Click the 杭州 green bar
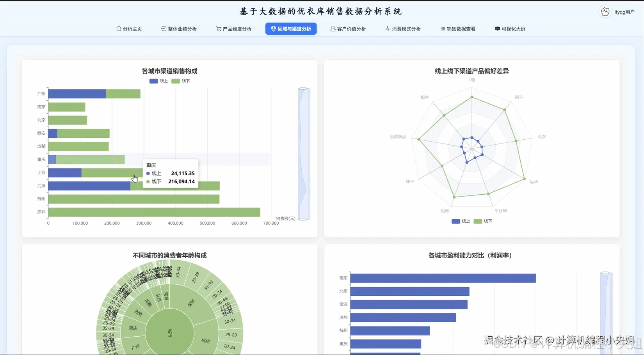 coord(134,199)
